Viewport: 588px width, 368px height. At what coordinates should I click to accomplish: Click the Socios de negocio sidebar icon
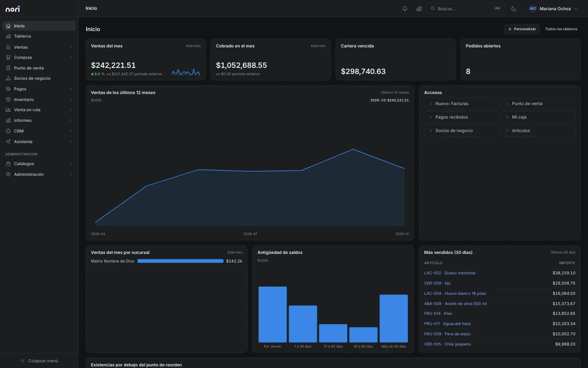click(8, 79)
